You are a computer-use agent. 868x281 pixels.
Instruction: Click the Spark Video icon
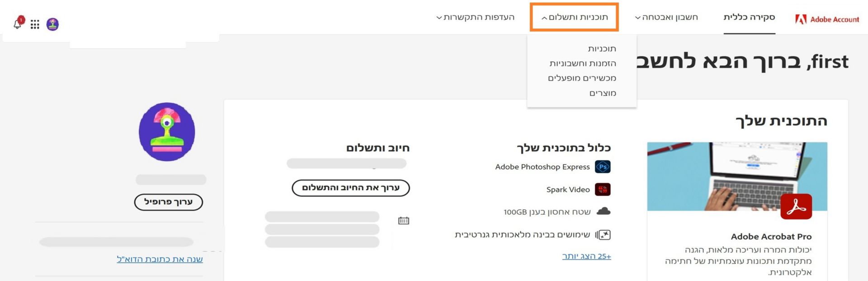603,190
